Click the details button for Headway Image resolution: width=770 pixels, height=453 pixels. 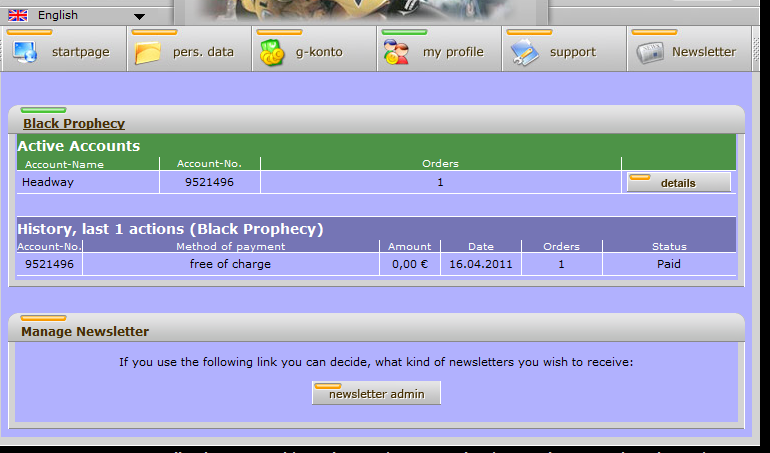click(679, 182)
